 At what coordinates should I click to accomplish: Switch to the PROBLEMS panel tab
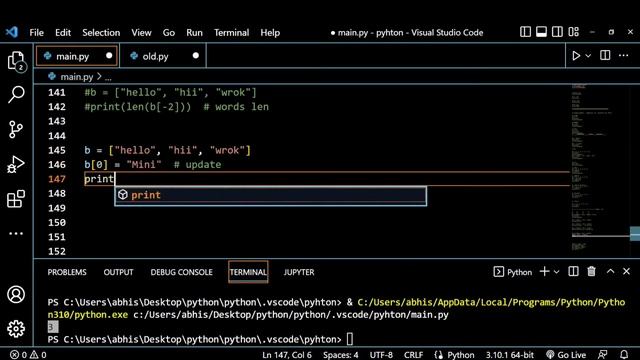click(x=67, y=272)
